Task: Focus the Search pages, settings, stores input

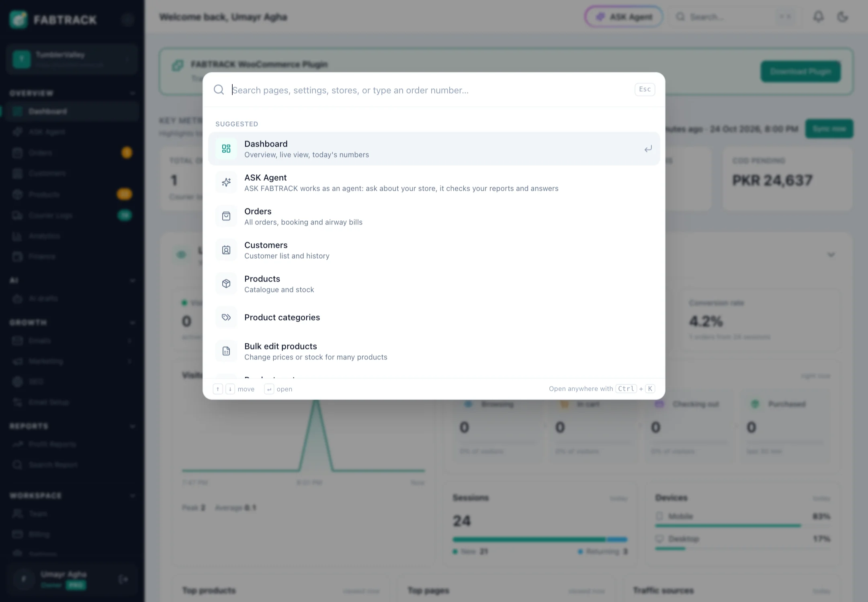Action: pyautogui.click(x=430, y=90)
